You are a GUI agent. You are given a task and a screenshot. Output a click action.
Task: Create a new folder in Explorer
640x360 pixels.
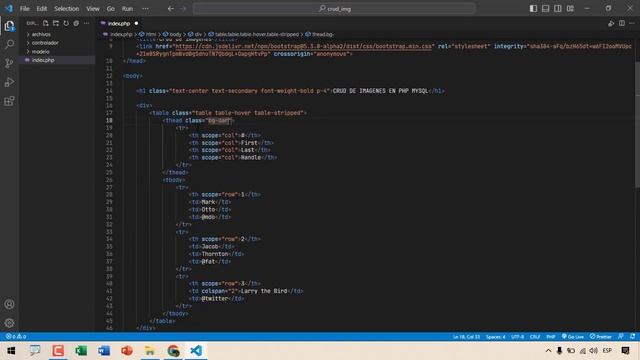[56, 23]
